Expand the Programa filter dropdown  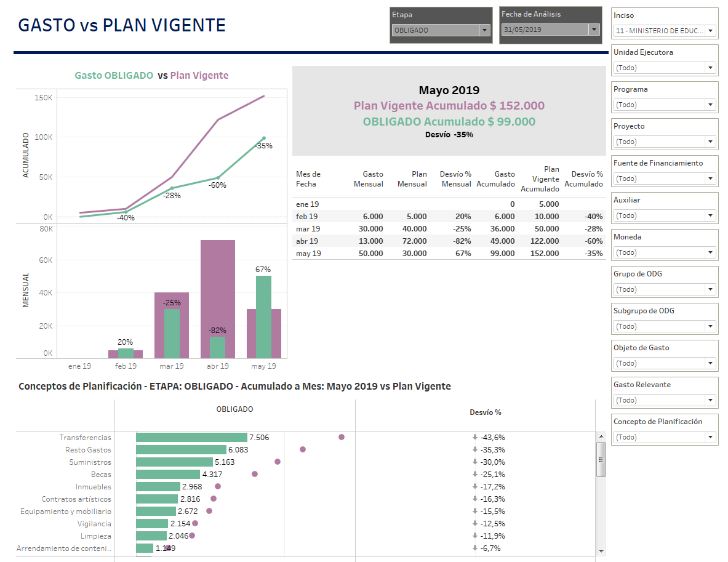point(665,105)
